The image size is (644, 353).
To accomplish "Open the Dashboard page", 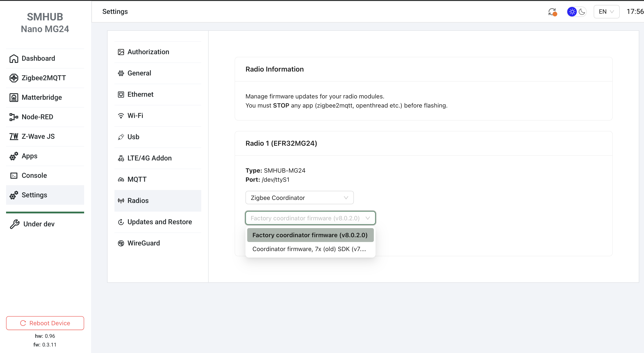I will [45, 59].
